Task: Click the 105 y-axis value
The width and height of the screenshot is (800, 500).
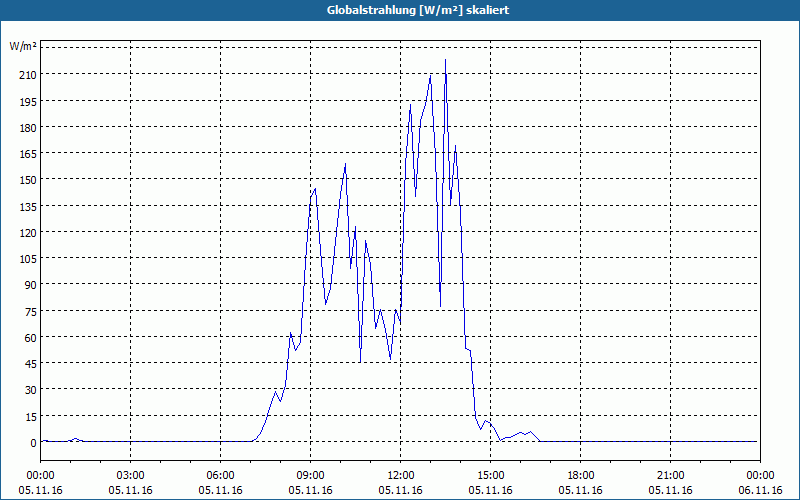Action: pyautogui.click(x=28, y=259)
